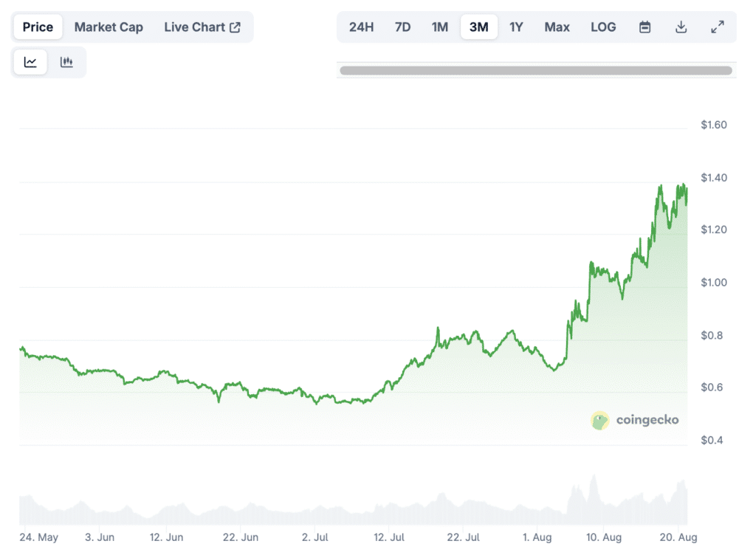Switch to candlestick chart view icon

click(66, 63)
